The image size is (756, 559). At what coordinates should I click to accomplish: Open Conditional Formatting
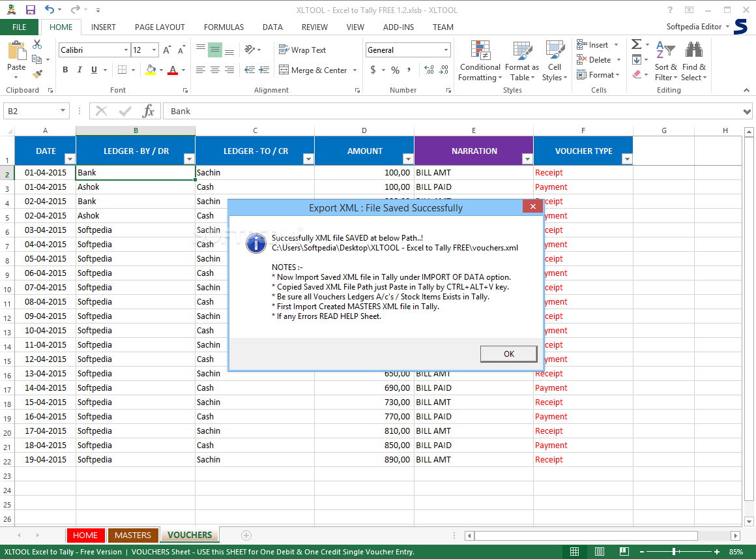pyautogui.click(x=480, y=61)
